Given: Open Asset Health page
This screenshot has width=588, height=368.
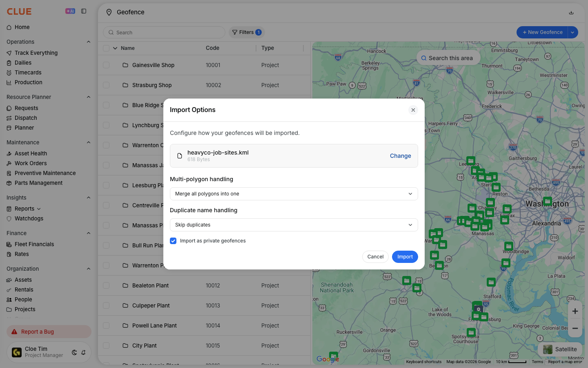Looking at the screenshot, I should point(31,153).
